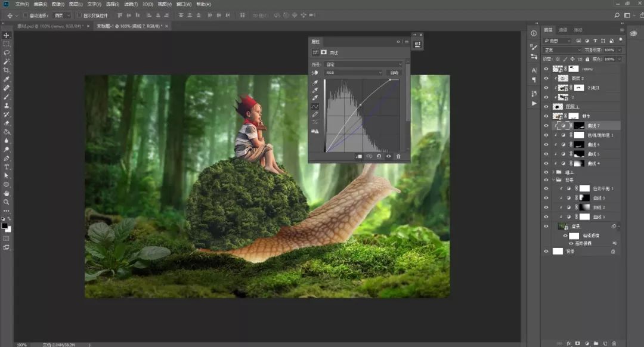Hide the bottom 背景 locked layer

point(546,252)
